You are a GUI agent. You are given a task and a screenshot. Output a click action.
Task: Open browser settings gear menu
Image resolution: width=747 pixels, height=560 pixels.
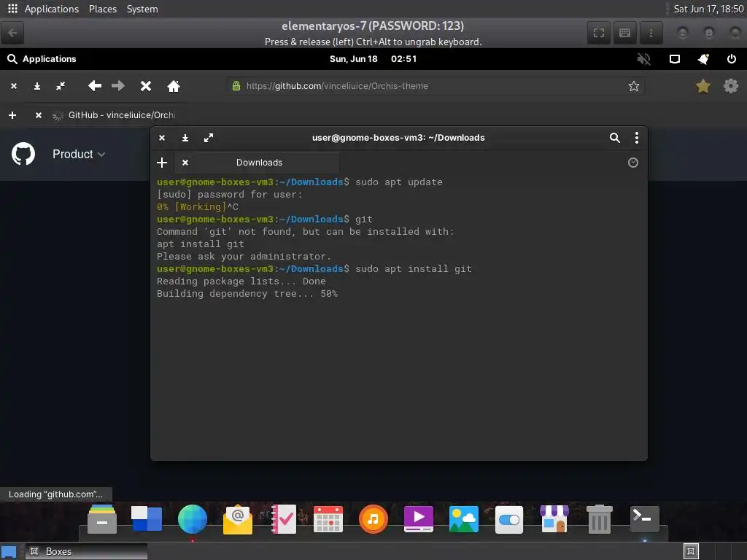click(x=731, y=86)
